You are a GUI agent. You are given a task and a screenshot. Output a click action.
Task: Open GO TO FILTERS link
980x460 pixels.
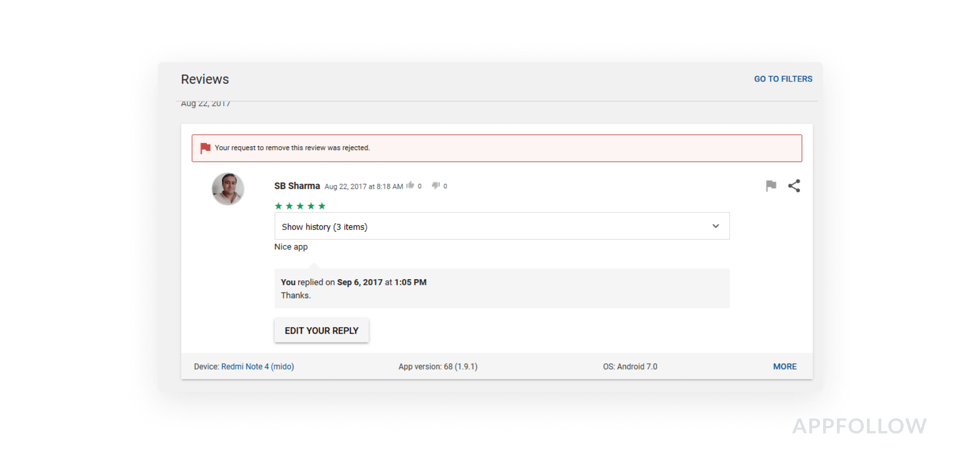pos(783,79)
